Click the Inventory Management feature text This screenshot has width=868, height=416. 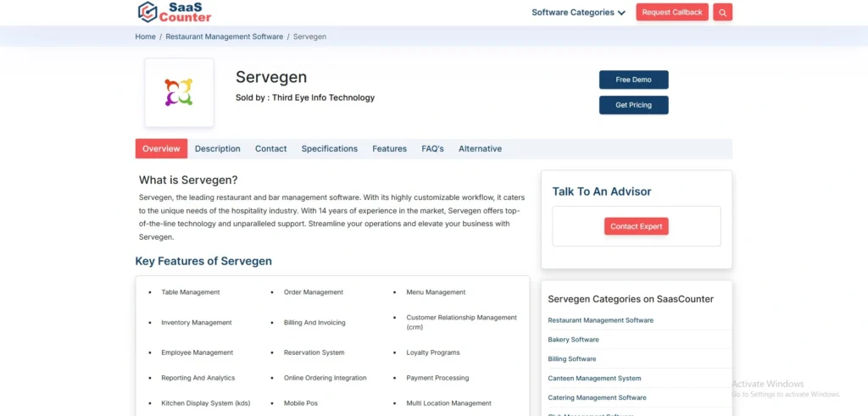(197, 323)
